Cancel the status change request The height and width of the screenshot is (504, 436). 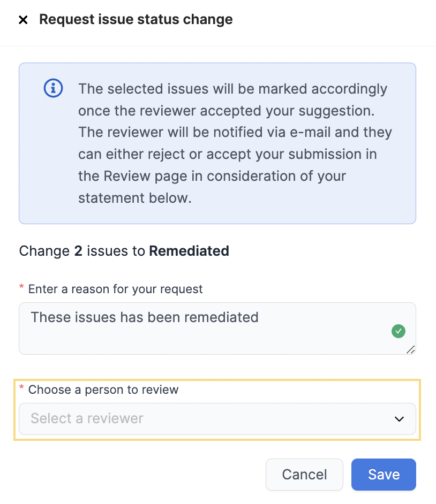[304, 475]
